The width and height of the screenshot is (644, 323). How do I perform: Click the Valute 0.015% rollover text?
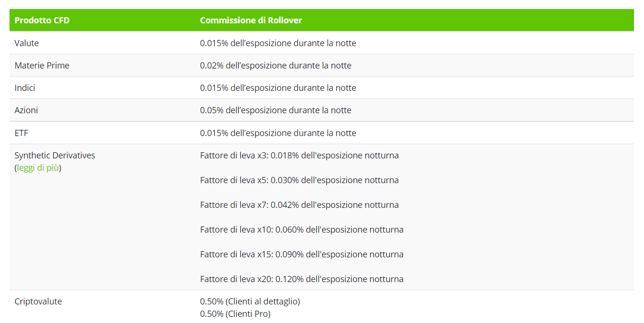point(278,43)
